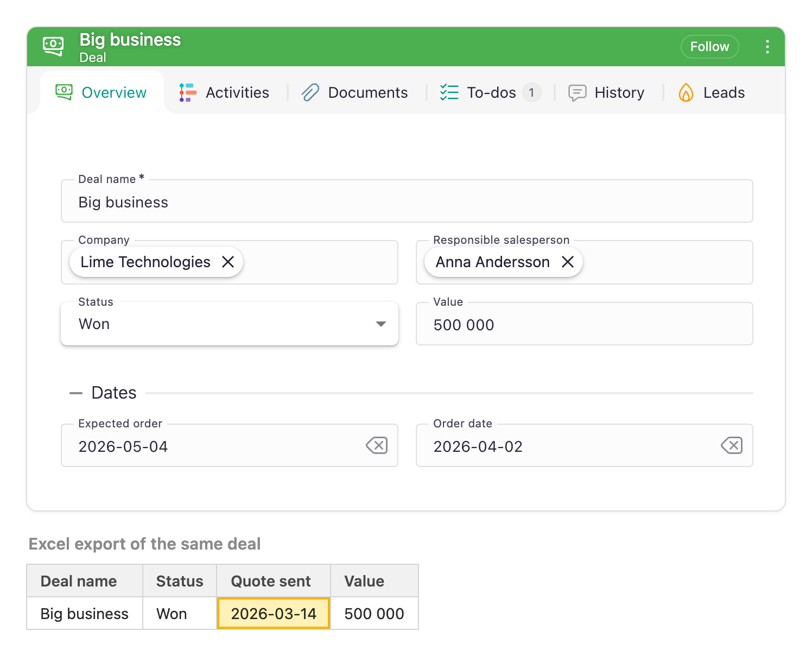This screenshot has height=656, width=812.
Task: Select the highlighted 2026-03-14 cell
Action: [x=274, y=614]
